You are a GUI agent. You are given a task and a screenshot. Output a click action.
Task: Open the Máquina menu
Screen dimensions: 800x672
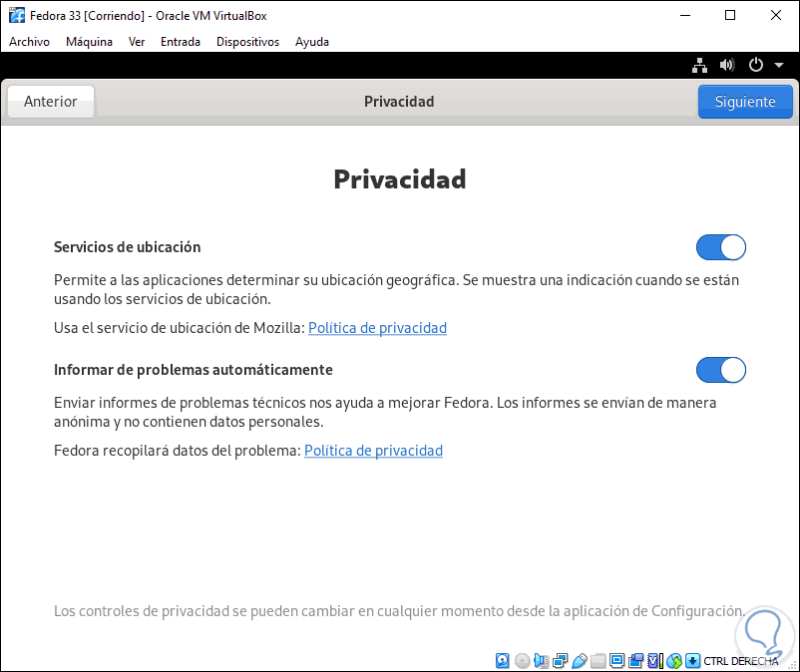(90, 42)
